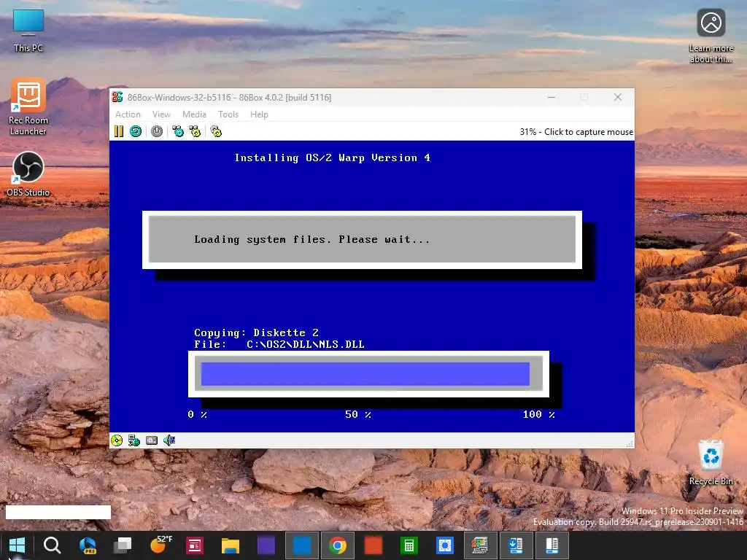The image size is (747, 560).
Task: Open the Help menu
Action: pos(259,114)
